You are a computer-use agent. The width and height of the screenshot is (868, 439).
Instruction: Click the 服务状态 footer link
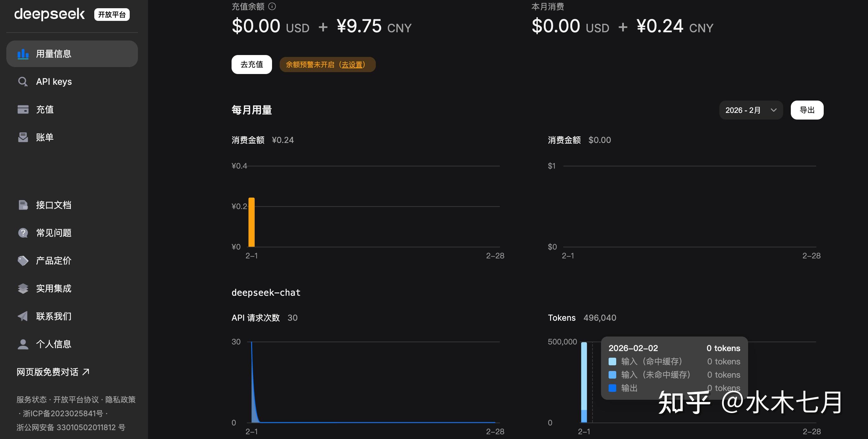(31, 399)
